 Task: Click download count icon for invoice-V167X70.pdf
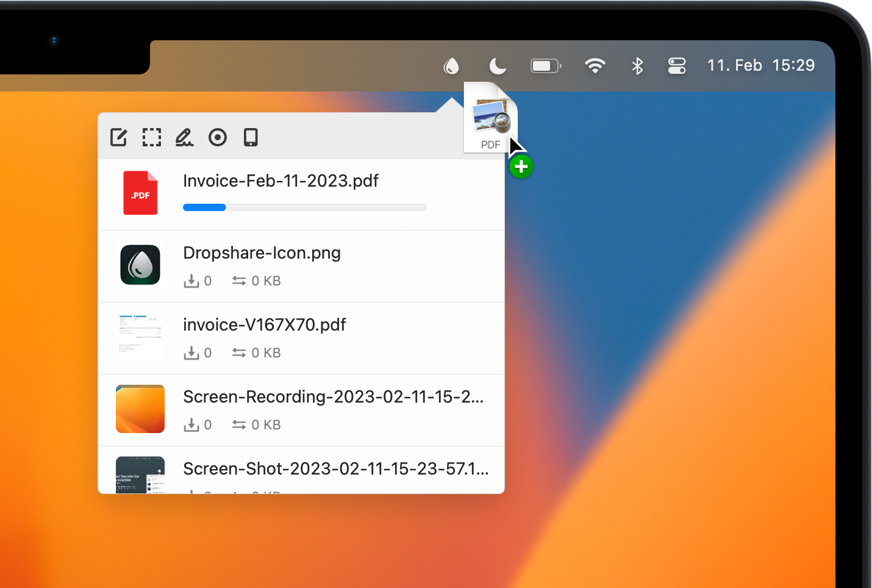(191, 353)
